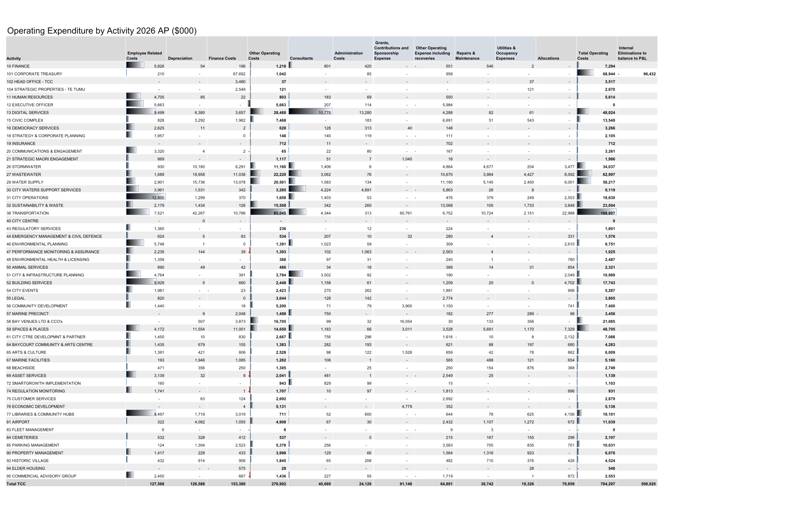Click the '52 BUILDING SERVICES' row label
The height and width of the screenshot is (526, 812).
(29, 283)
